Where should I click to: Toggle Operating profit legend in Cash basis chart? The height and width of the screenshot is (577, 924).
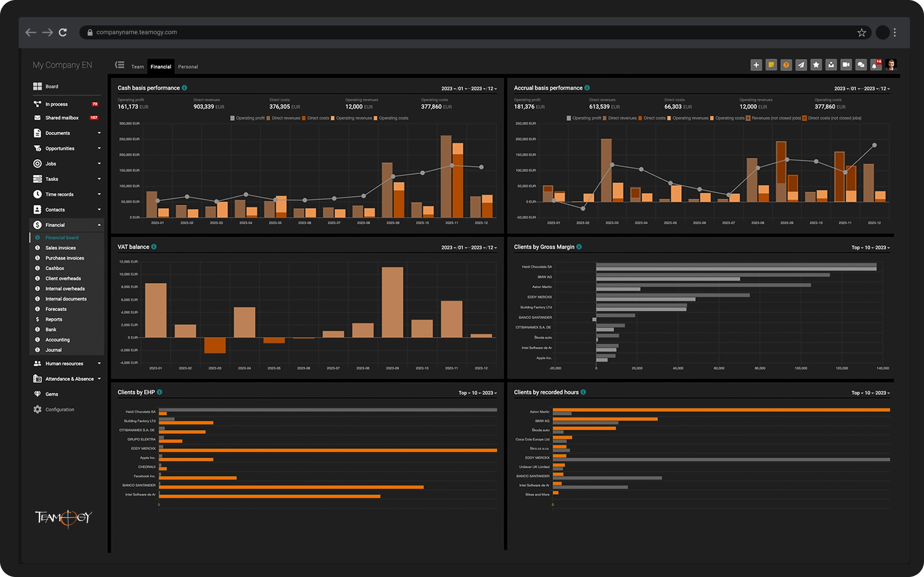point(247,118)
